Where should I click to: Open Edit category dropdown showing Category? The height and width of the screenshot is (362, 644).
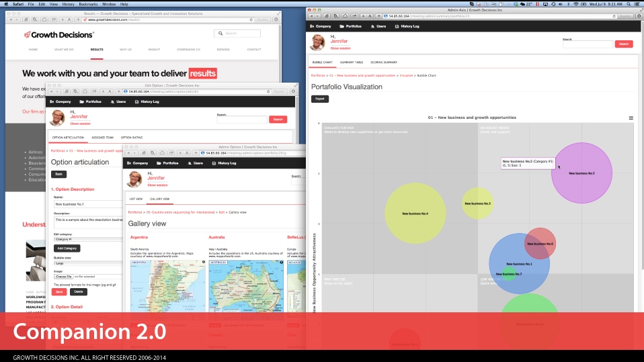click(88, 239)
